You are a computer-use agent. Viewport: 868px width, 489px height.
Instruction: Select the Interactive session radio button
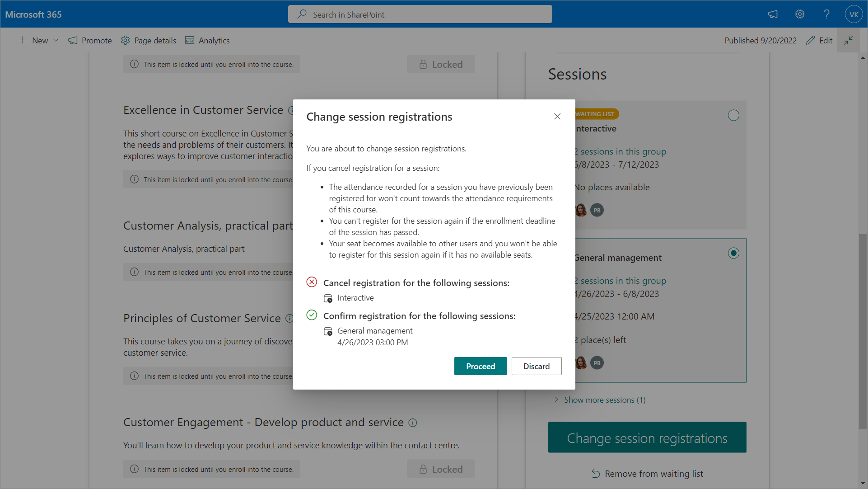pos(733,116)
